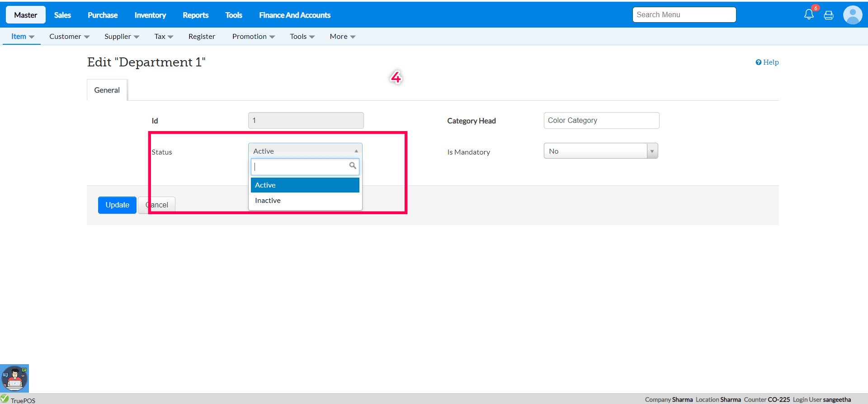Collapse the Status dropdown showing Active
868x404 pixels.
click(305, 151)
